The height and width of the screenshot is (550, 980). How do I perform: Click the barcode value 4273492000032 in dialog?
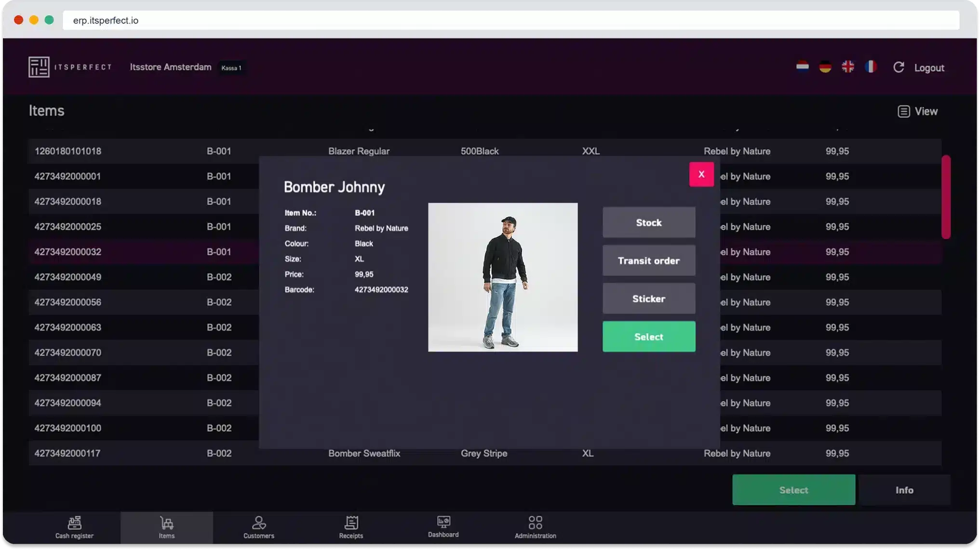(381, 289)
